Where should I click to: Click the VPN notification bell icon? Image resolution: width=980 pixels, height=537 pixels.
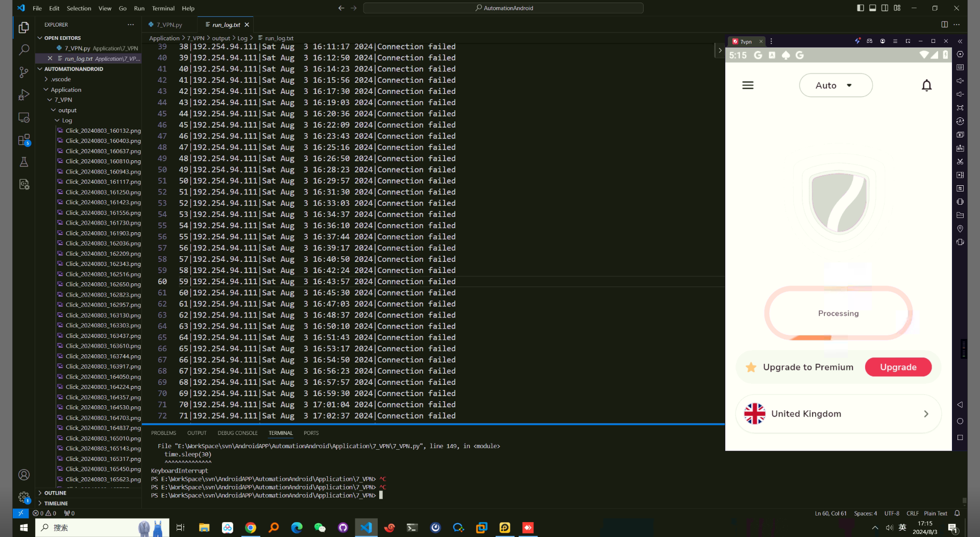pos(926,85)
